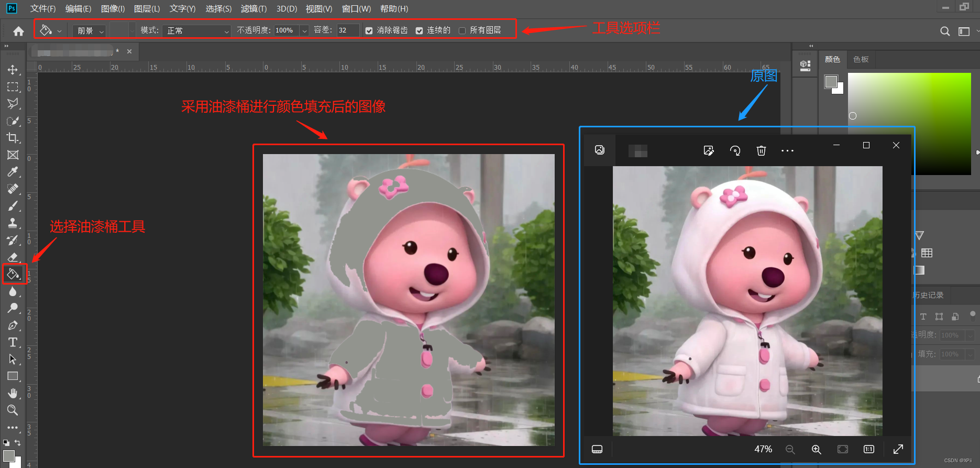Expand the toolbar double-arrow at top
The height and width of the screenshot is (468, 980).
pyautogui.click(x=6, y=46)
